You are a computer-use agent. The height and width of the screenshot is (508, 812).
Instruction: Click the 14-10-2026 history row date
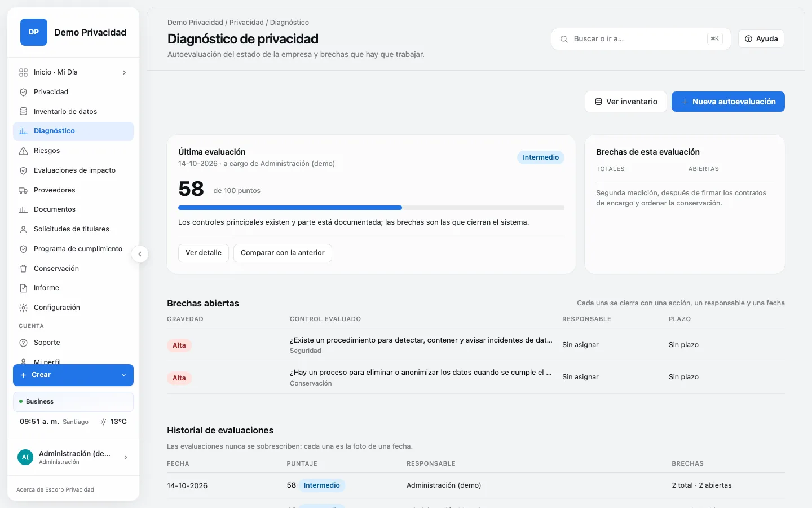pos(187,485)
